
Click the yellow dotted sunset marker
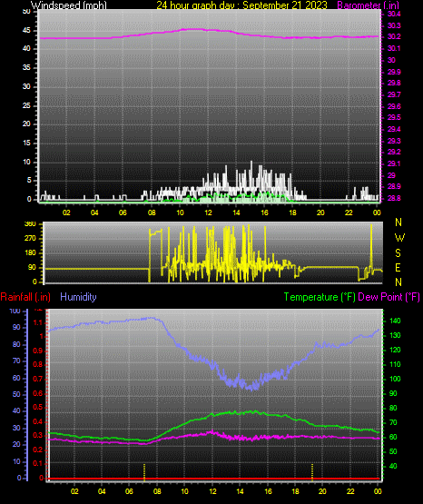pos(312,472)
